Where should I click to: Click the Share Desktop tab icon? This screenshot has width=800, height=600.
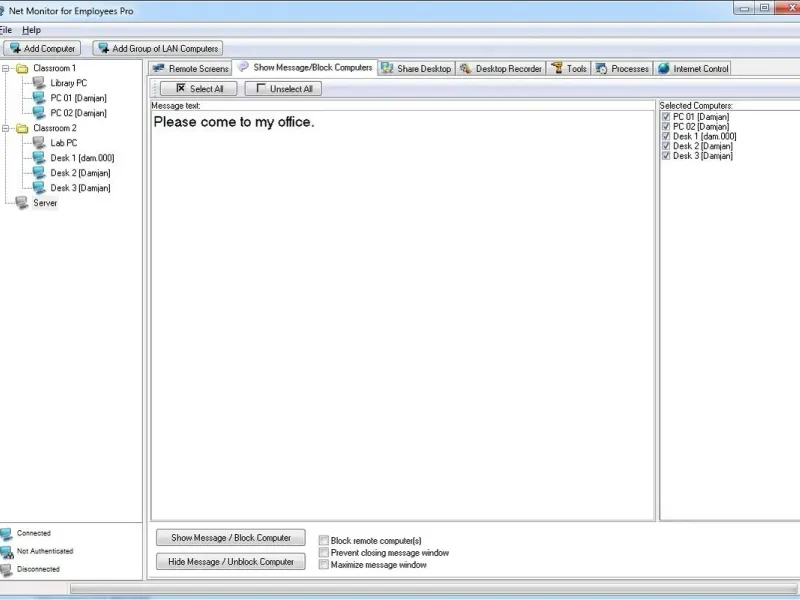point(387,68)
